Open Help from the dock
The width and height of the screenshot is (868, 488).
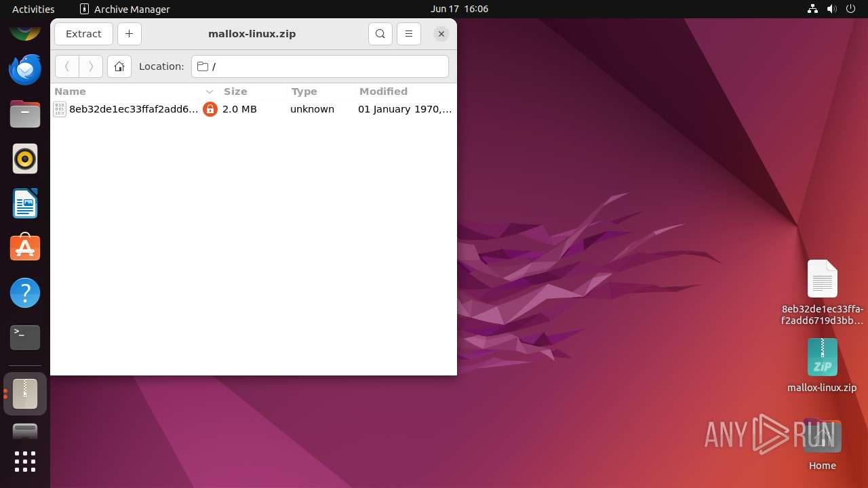tap(25, 293)
